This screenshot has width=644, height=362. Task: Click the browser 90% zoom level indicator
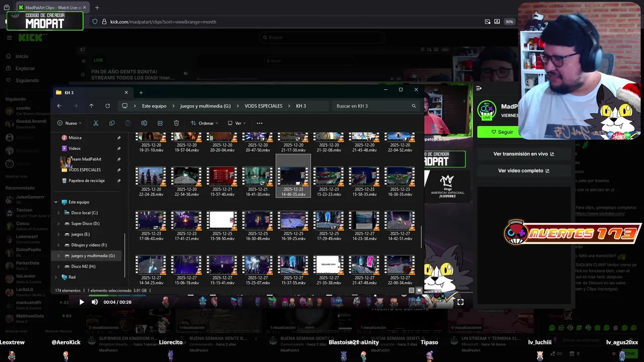tap(509, 22)
